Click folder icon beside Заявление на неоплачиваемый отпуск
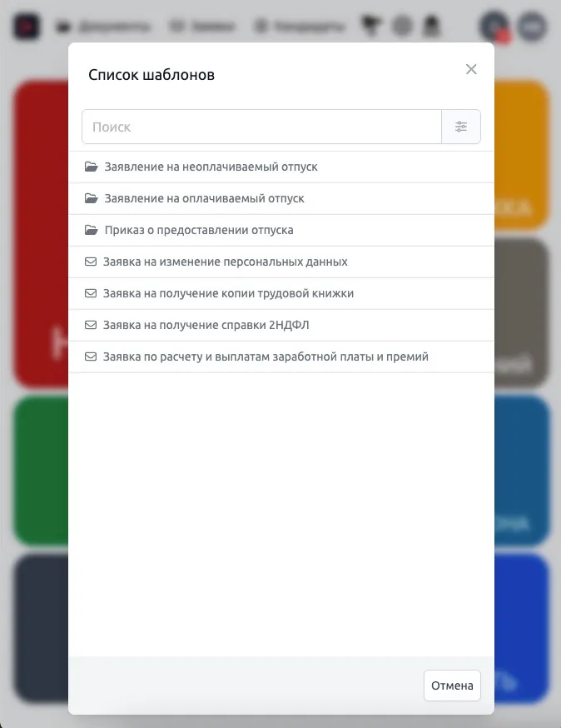 click(92, 167)
